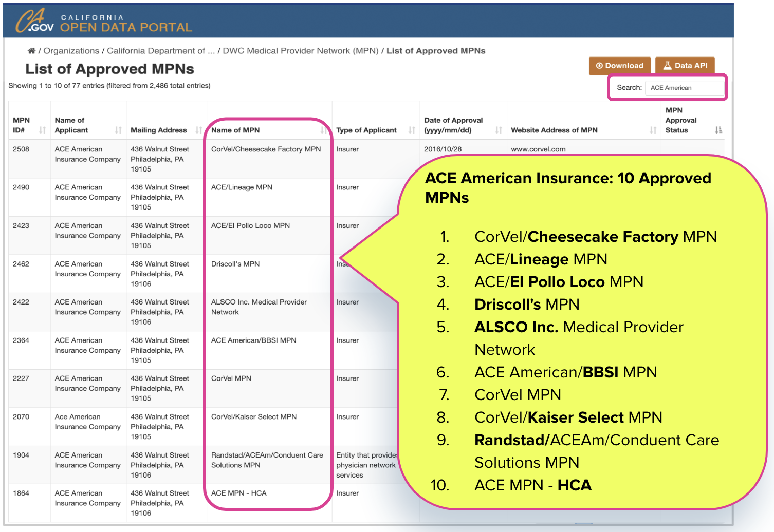Click Insurer type in row 1864
Screen dimensions: 774x532
click(347, 493)
